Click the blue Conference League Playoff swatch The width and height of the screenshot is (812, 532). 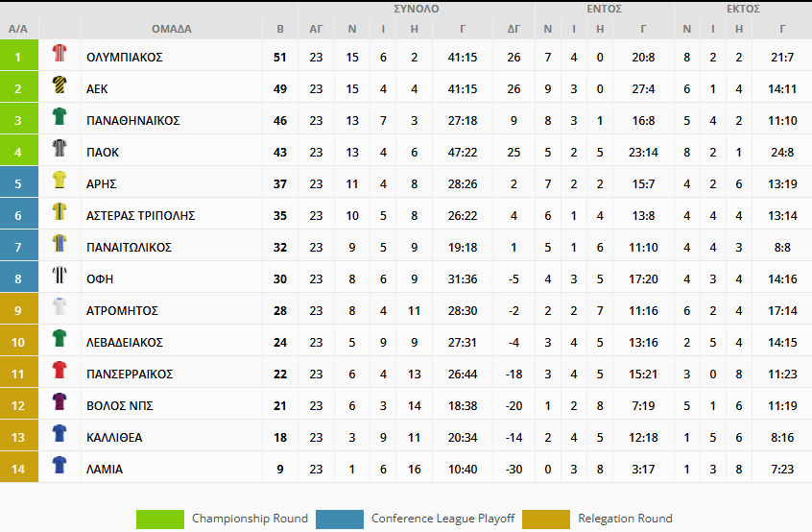tap(340, 520)
